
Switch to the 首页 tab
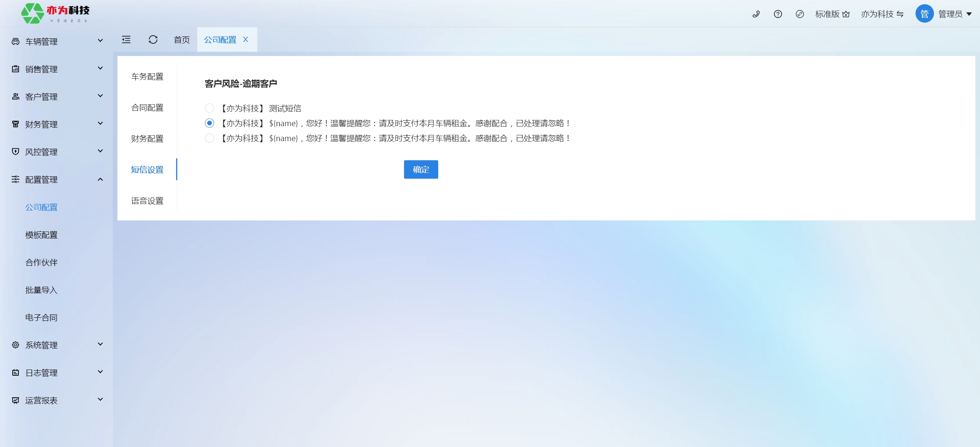tap(182, 40)
